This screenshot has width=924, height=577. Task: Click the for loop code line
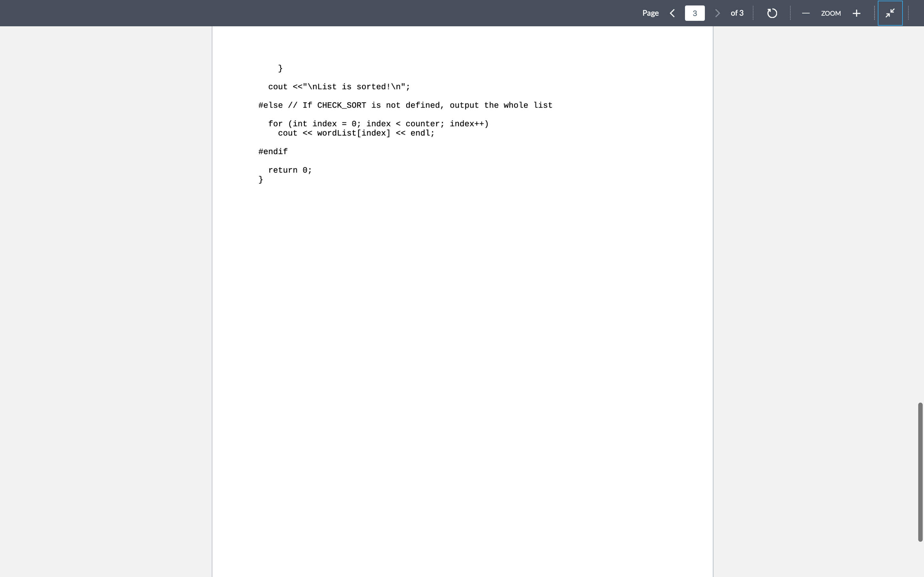(378, 123)
